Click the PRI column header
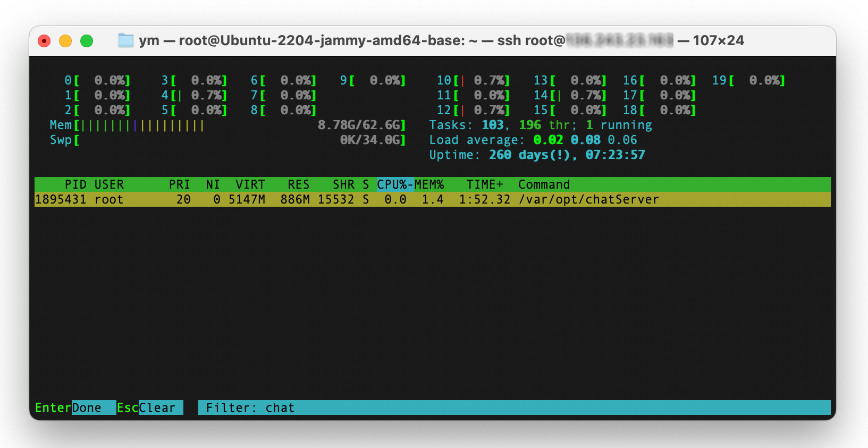This screenshot has width=868, height=448. pyautogui.click(x=180, y=184)
